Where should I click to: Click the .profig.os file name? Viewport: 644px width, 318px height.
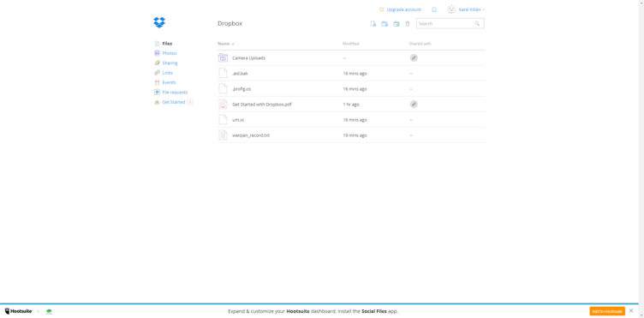click(241, 89)
